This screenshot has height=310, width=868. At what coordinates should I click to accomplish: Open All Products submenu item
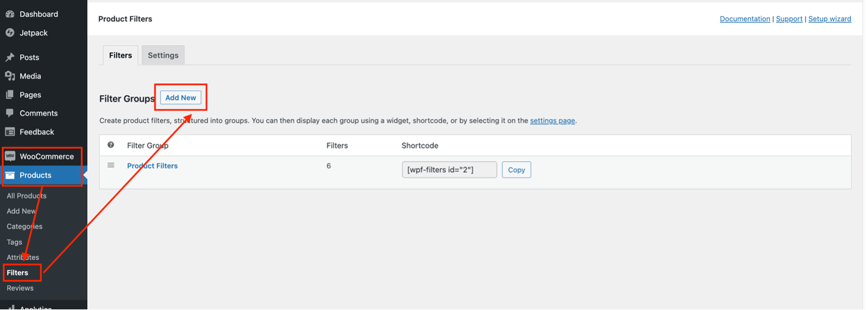[x=26, y=196]
